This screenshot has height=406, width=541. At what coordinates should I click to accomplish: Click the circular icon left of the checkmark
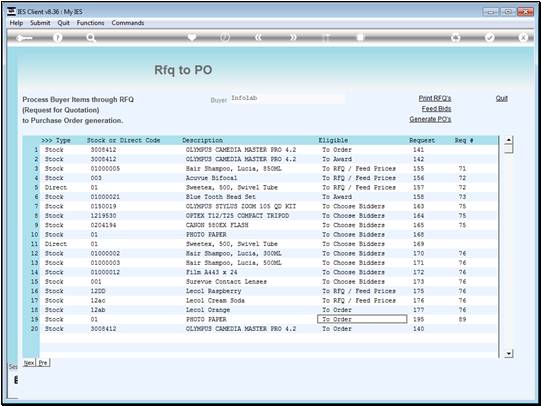[x=456, y=37]
